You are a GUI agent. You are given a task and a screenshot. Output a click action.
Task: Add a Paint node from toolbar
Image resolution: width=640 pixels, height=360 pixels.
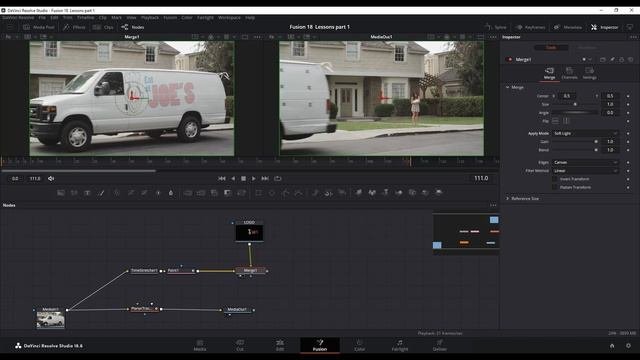(102, 193)
